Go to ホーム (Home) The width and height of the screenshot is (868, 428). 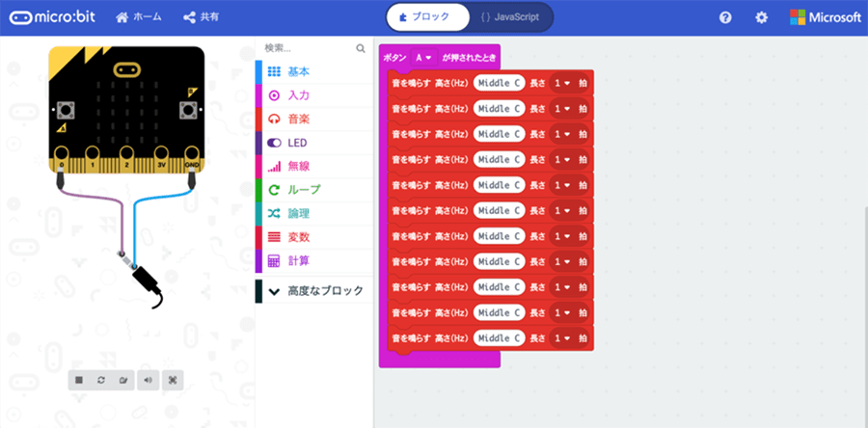click(139, 17)
